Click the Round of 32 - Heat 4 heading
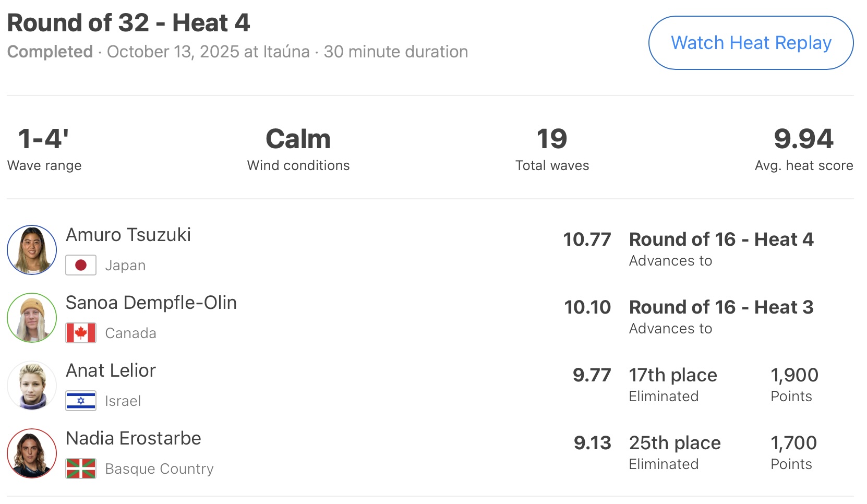Screen dimensions: 867x504 (128, 23)
